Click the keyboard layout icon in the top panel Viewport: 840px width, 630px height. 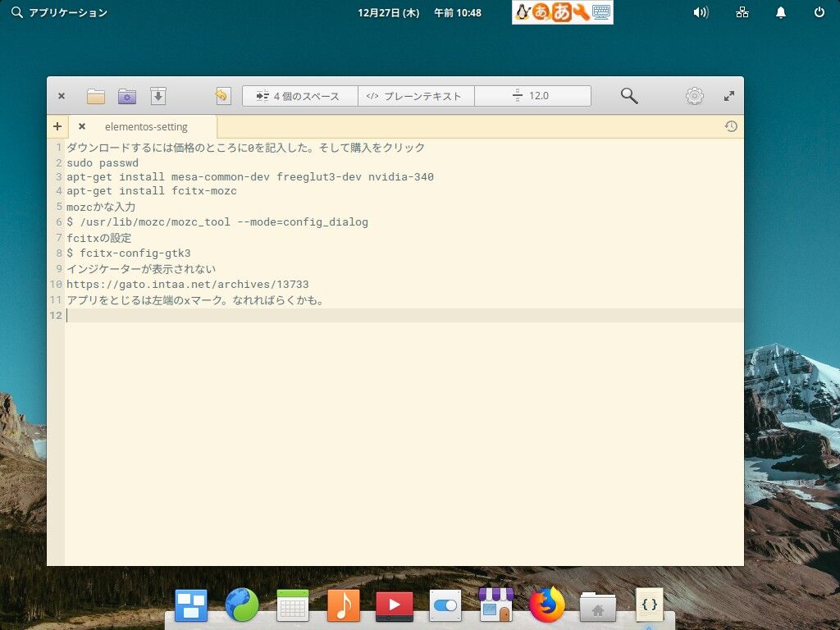(600, 12)
